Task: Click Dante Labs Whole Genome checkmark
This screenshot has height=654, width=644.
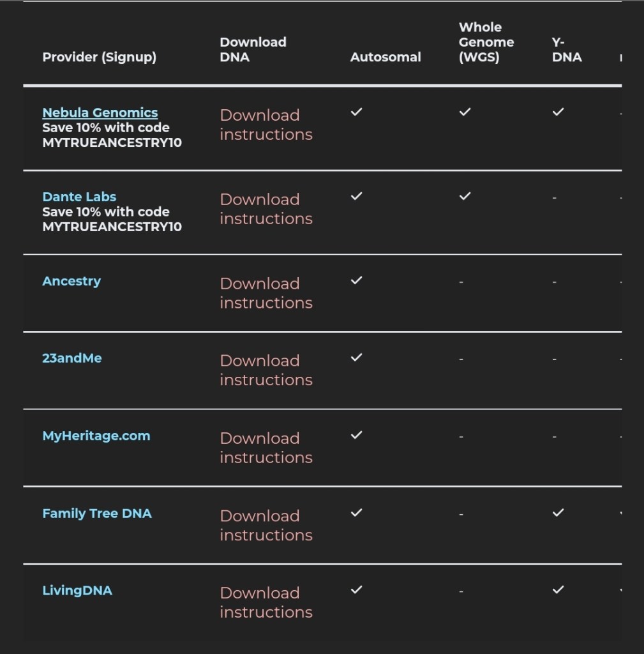Action: coord(465,196)
